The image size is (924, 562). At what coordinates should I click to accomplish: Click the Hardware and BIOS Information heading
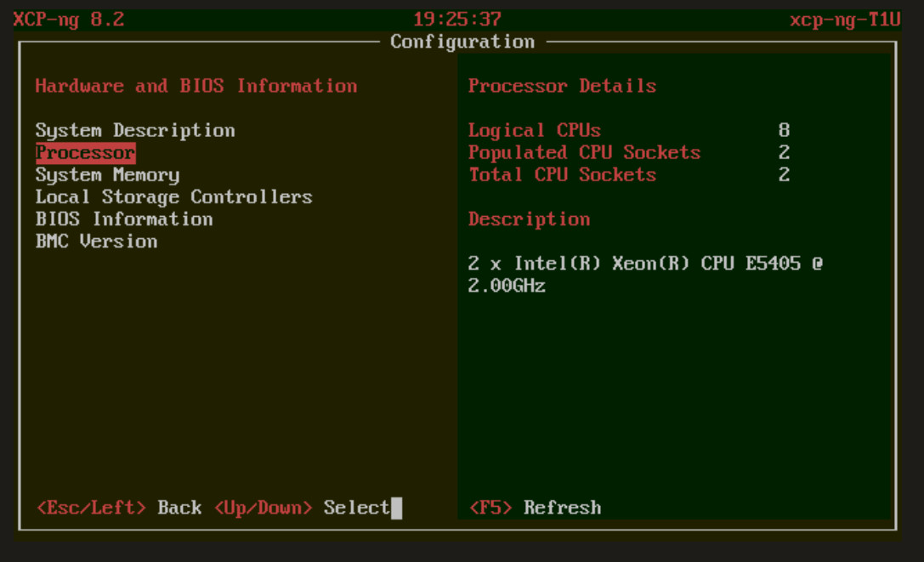point(196,86)
